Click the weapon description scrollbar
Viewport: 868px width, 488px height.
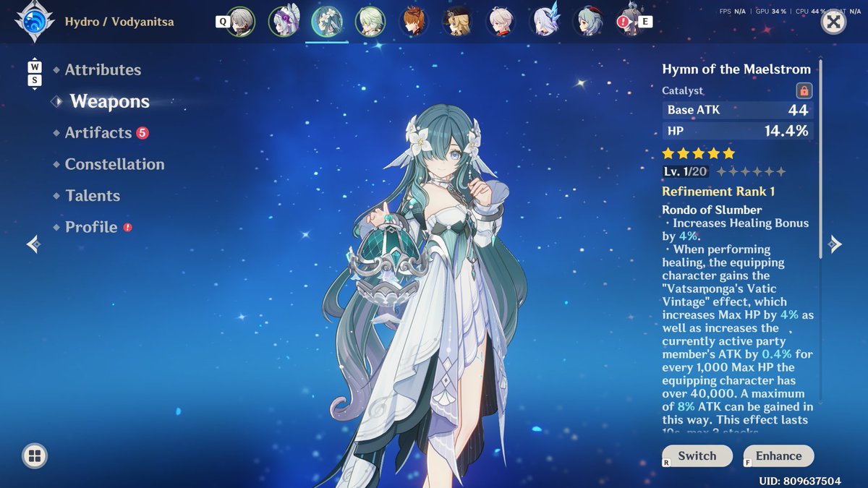[820, 159]
